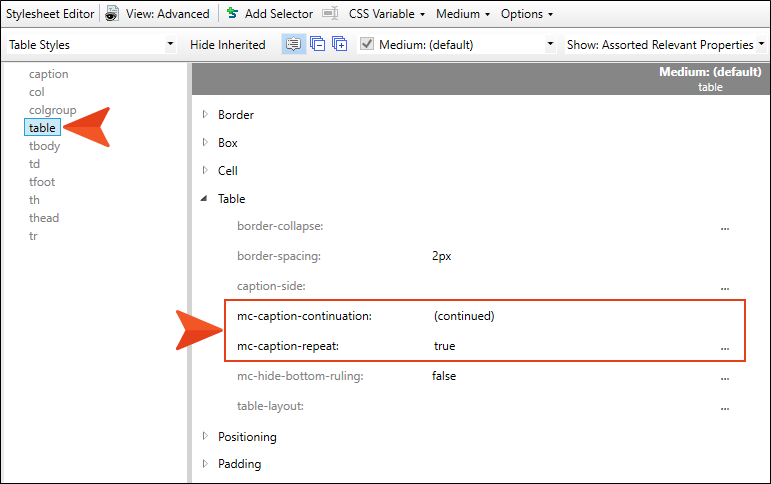Select the caption selector in list

(x=49, y=74)
